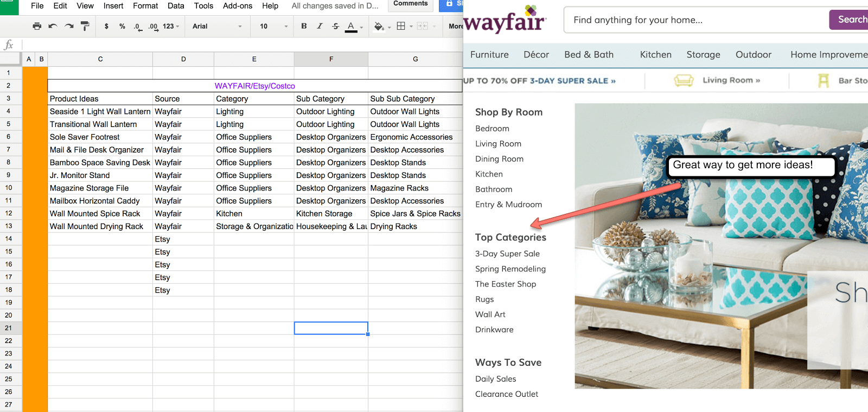This screenshot has width=868, height=412.
Task: Select cell 'Ergonomic Accessories'
Action: pyautogui.click(x=415, y=137)
